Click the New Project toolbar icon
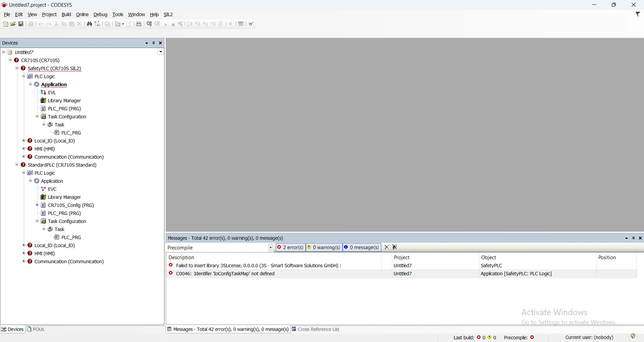The width and height of the screenshot is (644, 342). [5, 24]
